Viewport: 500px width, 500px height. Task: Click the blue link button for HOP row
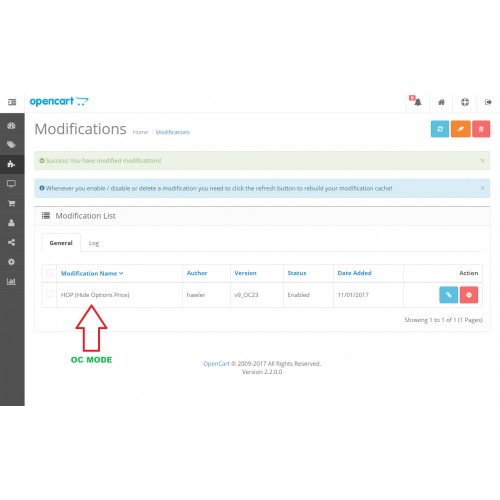coord(448,295)
